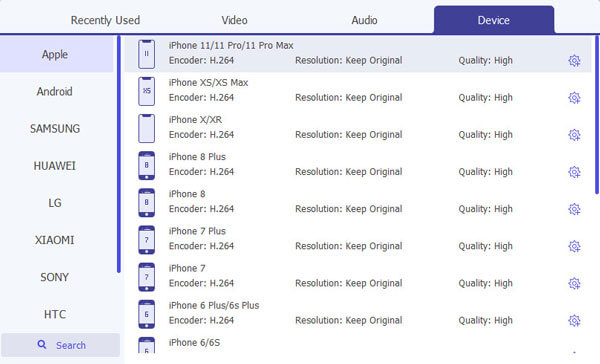Click Quality: High for iPhone 11 row
Image resolution: width=600 pixels, height=364 pixels.
tap(485, 60)
